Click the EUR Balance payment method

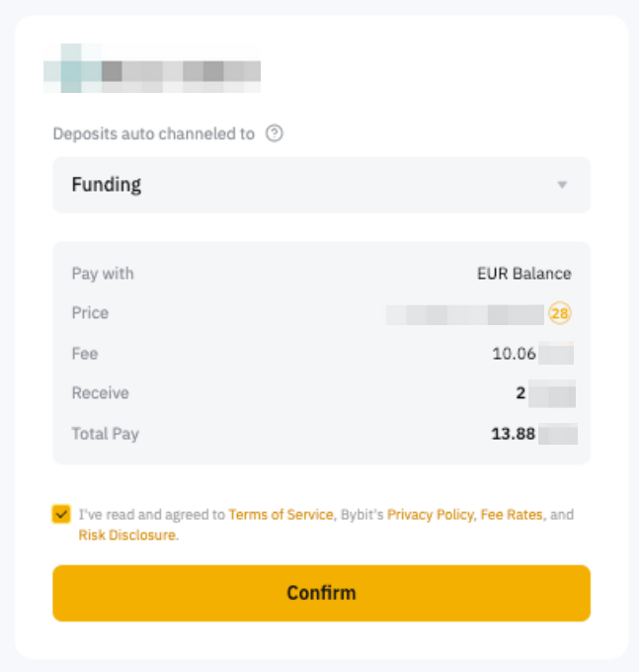(523, 274)
